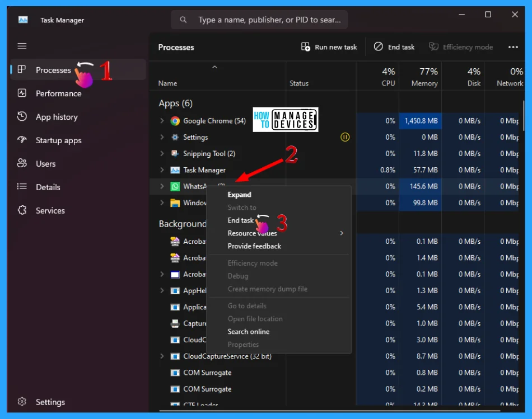Click the Google Chrome app icon

(x=175, y=121)
